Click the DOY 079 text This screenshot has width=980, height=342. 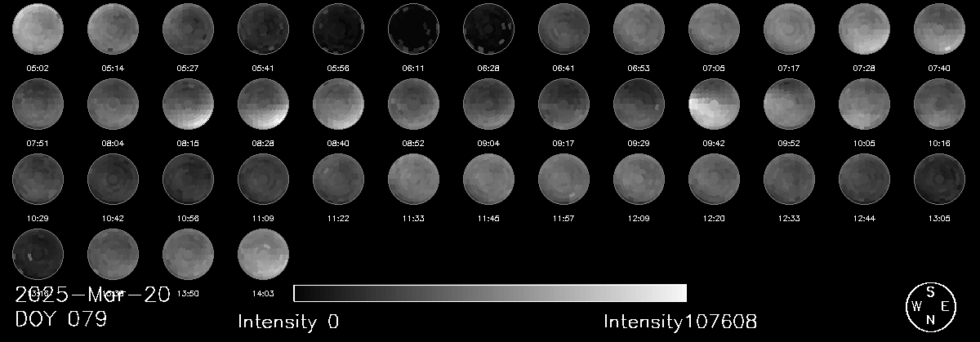coord(61,319)
